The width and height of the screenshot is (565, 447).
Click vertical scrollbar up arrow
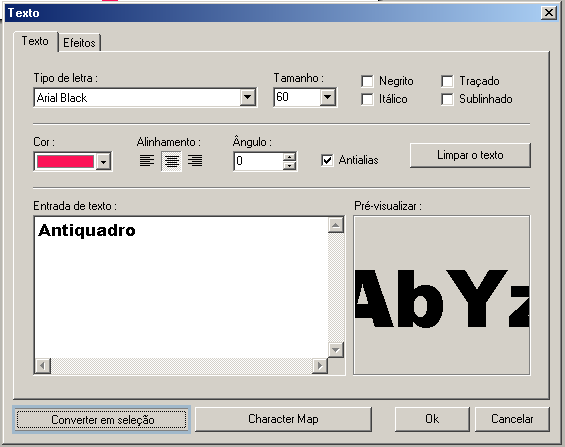pyautogui.click(x=336, y=225)
